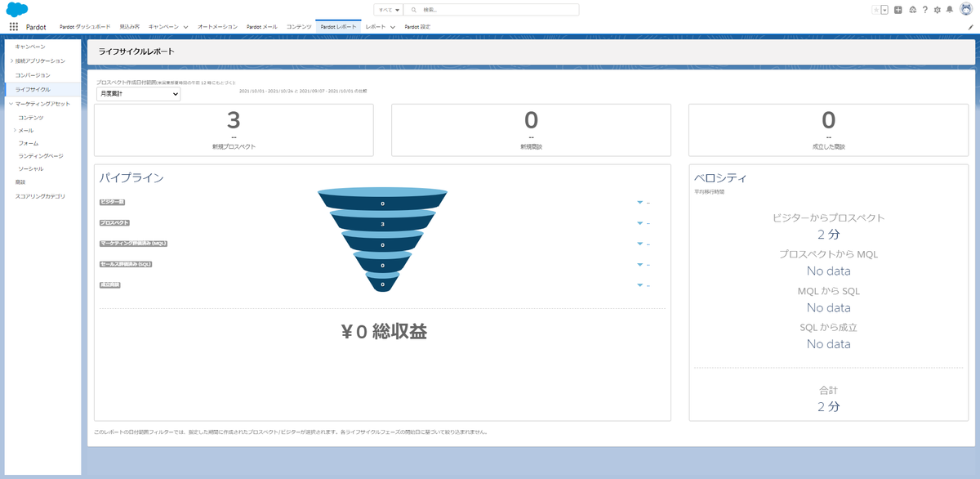
Task: Select ランディングページ in the sidebar
Action: pyautogui.click(x=42, y=155)
